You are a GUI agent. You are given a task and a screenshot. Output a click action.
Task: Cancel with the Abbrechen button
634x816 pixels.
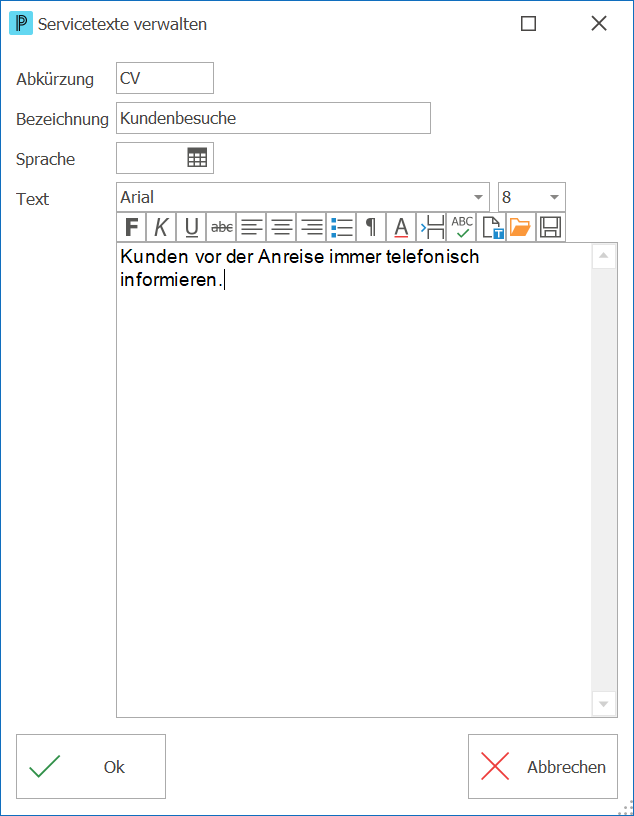tap(542, 766)
